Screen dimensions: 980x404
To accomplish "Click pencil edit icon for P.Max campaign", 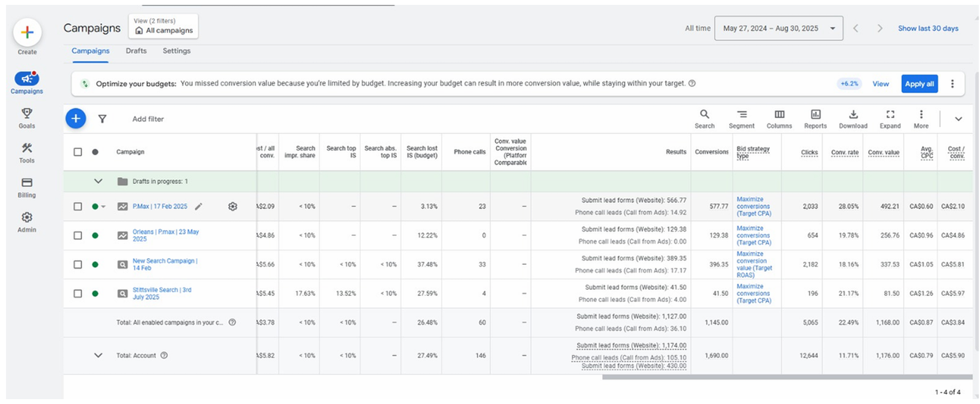I will [198, 207].
